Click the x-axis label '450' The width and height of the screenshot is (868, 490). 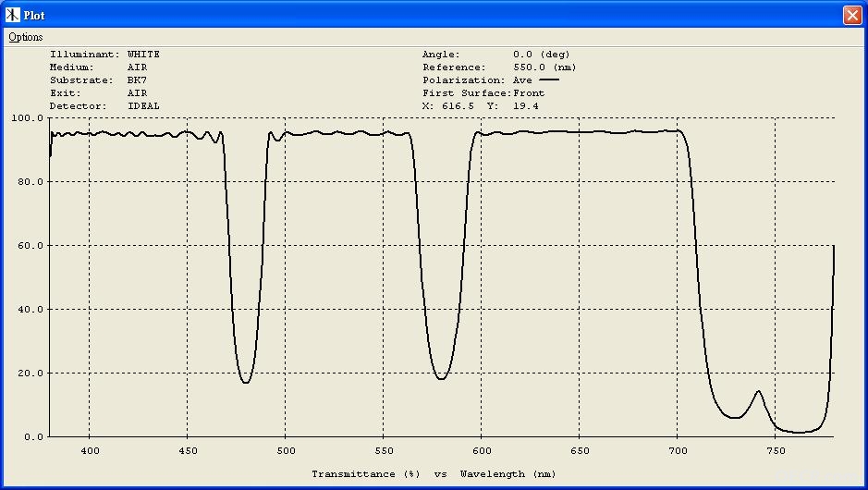(x=188, y=450)
